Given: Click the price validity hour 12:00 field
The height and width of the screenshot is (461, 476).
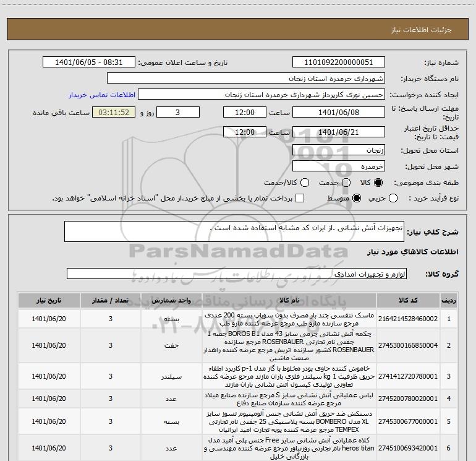Looking at the screenshot, I should (x=245, y=132).
